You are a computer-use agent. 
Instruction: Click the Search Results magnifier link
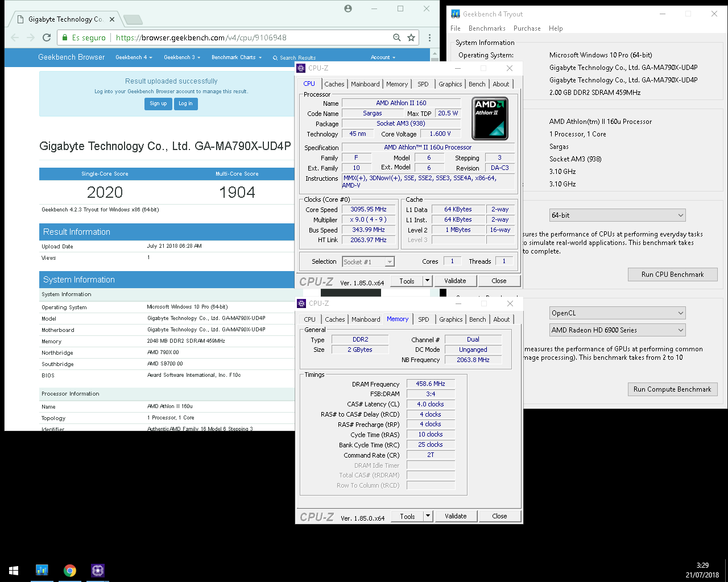point(294,58)
